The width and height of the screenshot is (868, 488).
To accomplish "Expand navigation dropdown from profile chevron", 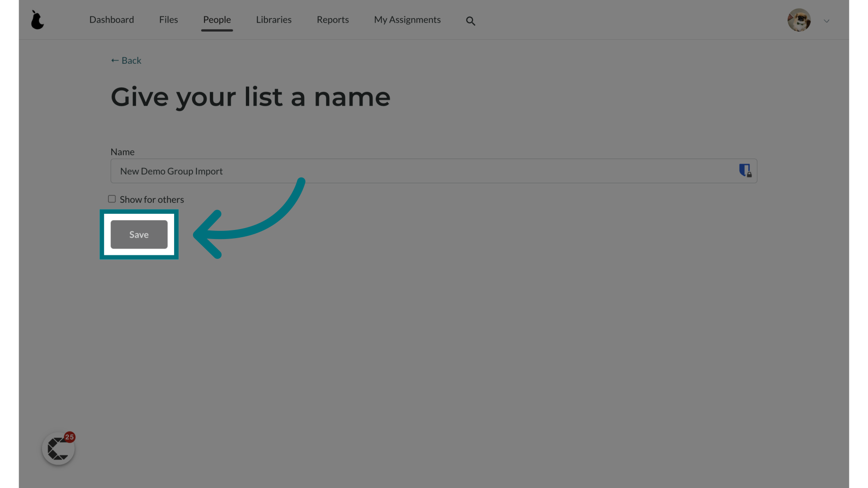I will pyautogui.click(x=826, y=21).
